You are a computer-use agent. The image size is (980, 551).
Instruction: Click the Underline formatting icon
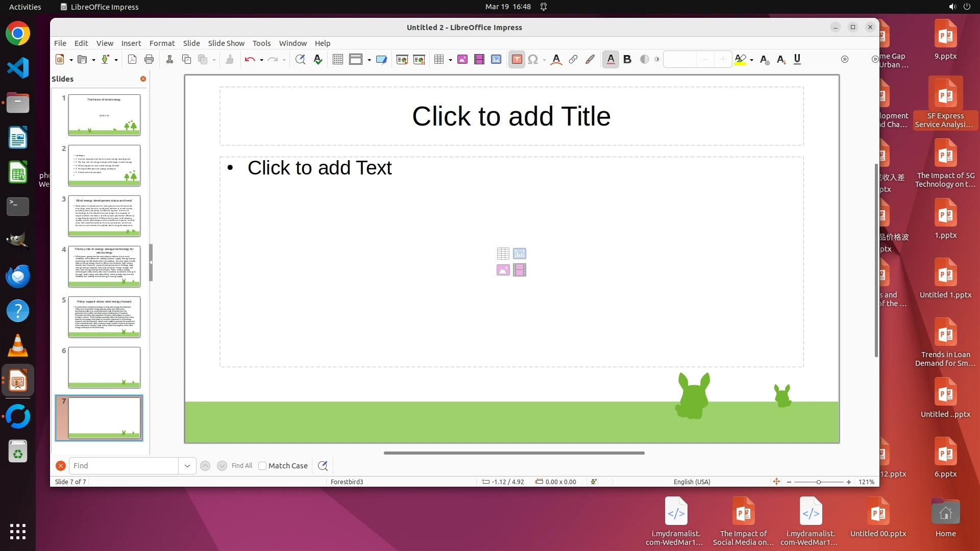797,60
